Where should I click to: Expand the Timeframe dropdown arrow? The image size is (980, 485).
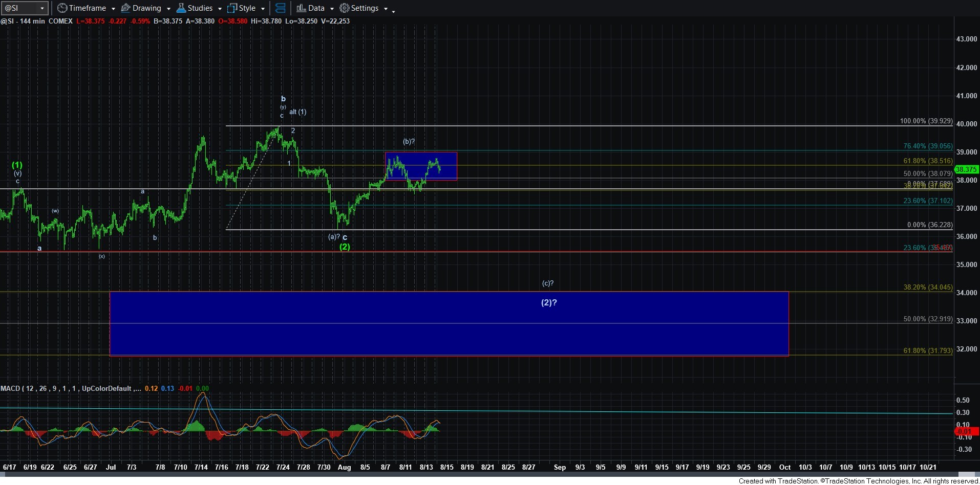tap(113, 9)
